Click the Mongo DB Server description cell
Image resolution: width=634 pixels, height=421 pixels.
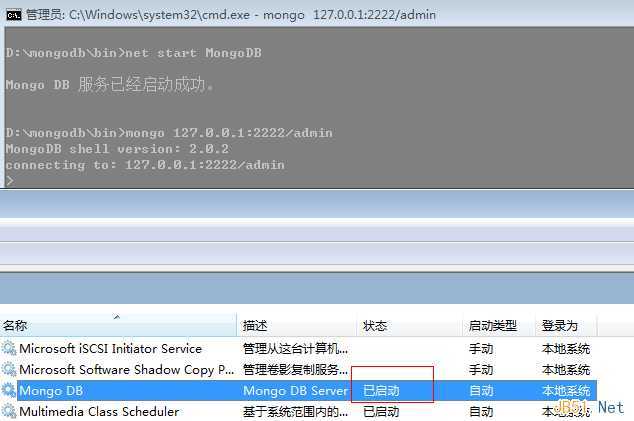coord(295,391)
